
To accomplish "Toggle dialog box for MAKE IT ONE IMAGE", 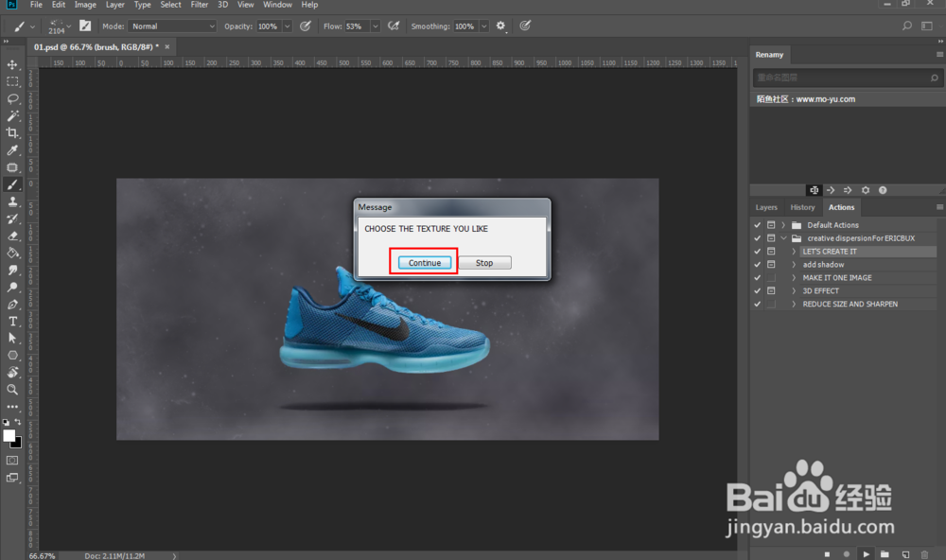I will click(x=771, y=277).
